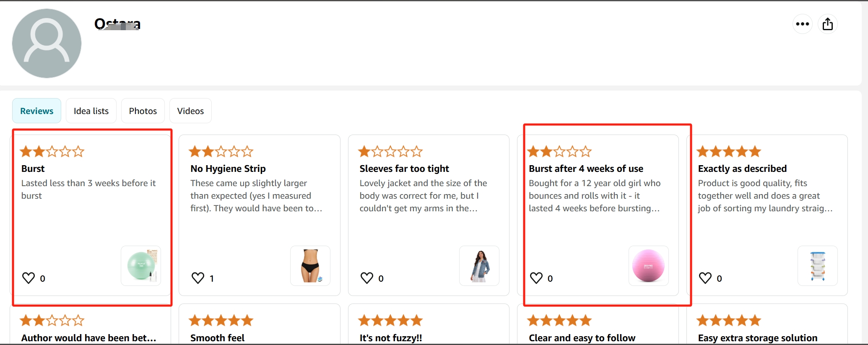Like the 'No Hygiene Strip' review
Image resolution: width=868 pixels, height=345 pixels.
click(x=198, y=278)
